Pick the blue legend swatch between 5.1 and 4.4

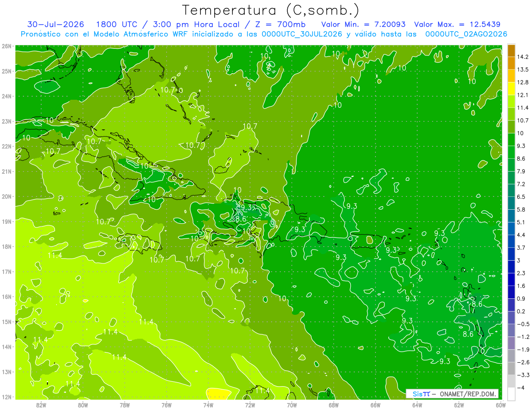[x=511, y=228]
